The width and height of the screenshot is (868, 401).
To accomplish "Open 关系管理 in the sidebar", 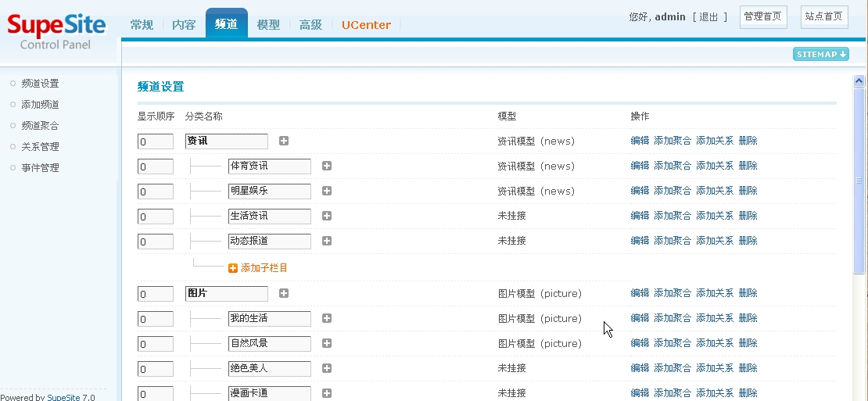I will pyautogui.click(x=40, y=147).
